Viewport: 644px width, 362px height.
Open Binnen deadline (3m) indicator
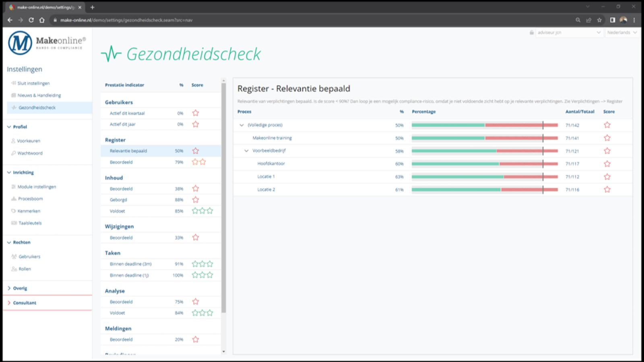pos(130,264)
